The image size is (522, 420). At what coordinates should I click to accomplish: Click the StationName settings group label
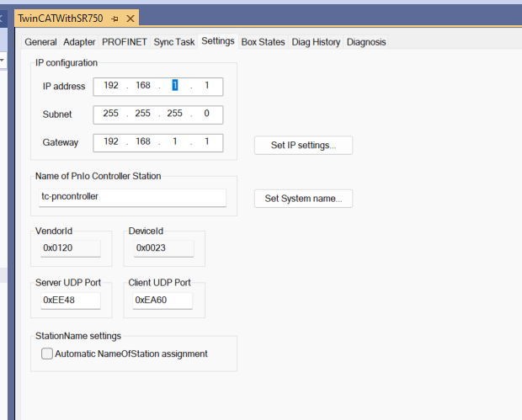point(78,336)
